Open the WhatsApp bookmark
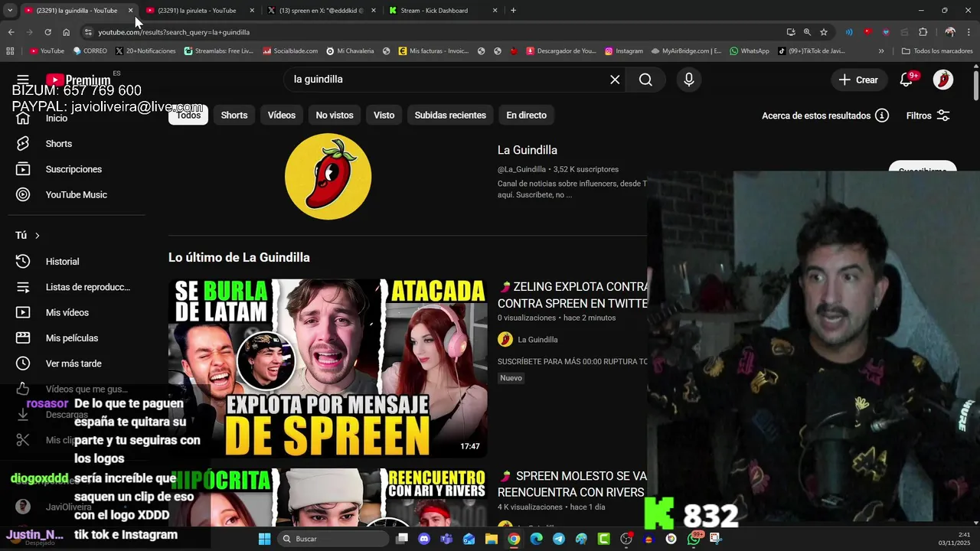Viewport: 980px width, 551px height. coord(749,51)
